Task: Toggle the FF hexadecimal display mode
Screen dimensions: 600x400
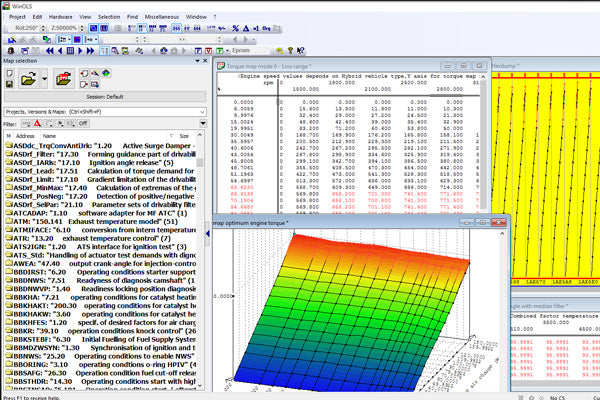Action: point(187,28)
